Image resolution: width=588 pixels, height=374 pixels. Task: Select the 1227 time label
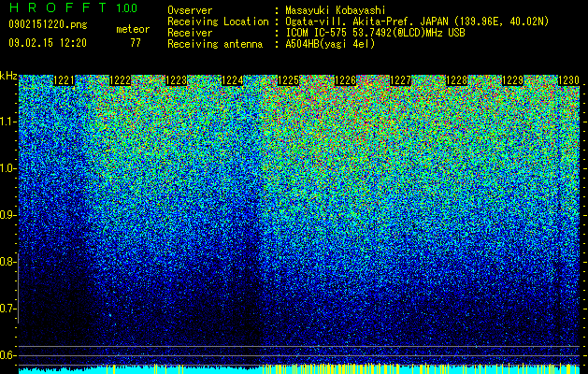(400, 80)
